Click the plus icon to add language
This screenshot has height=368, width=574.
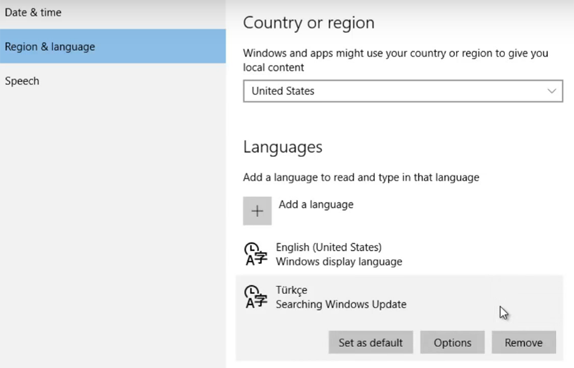[257, 211]
